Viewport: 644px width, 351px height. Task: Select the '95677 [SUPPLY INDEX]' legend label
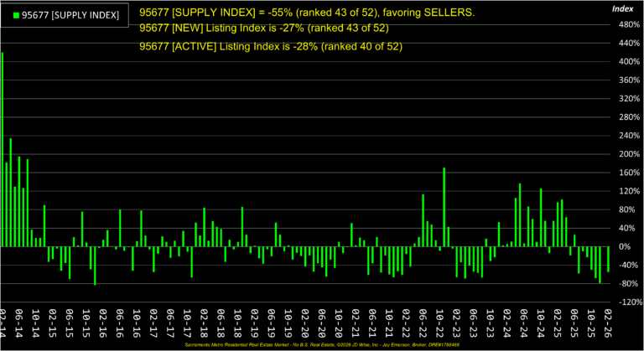(70, 16)
